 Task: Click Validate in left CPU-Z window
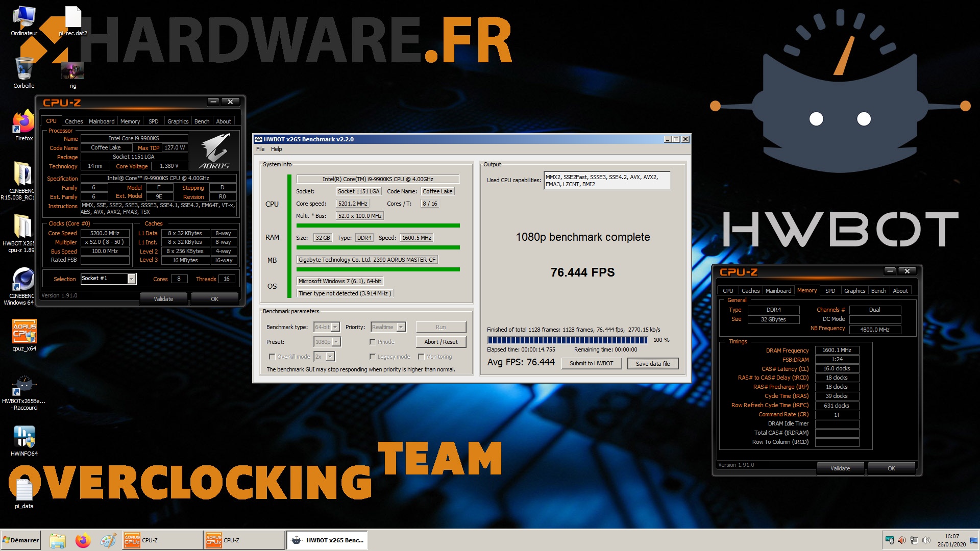coord(163,299)
